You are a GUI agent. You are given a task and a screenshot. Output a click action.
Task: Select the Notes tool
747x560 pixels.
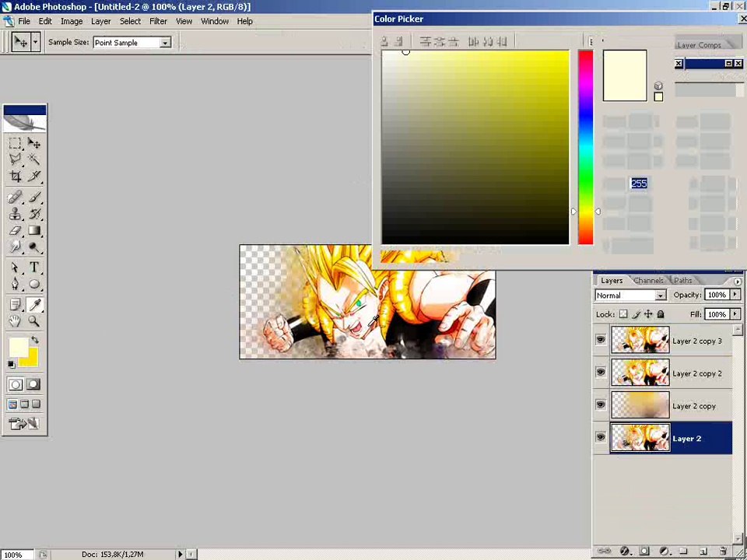[16, 304]
